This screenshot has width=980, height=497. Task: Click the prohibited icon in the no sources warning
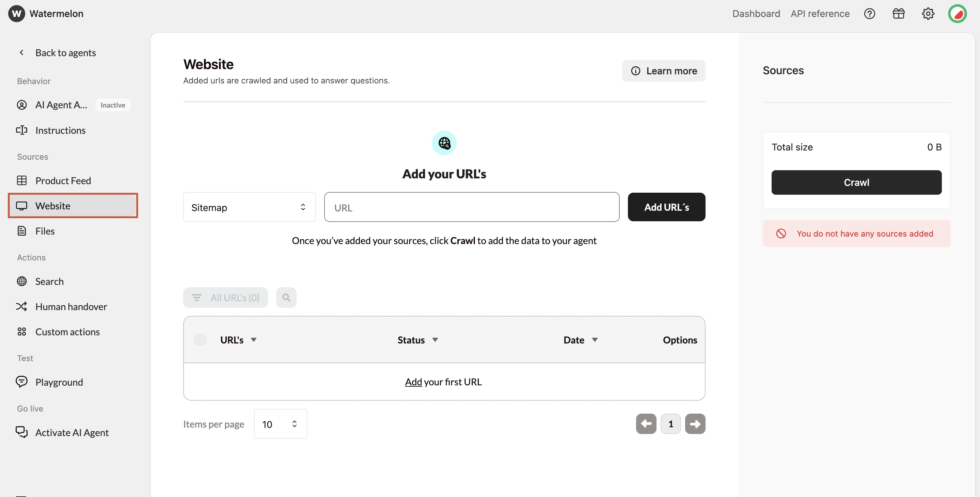[781, 234]
